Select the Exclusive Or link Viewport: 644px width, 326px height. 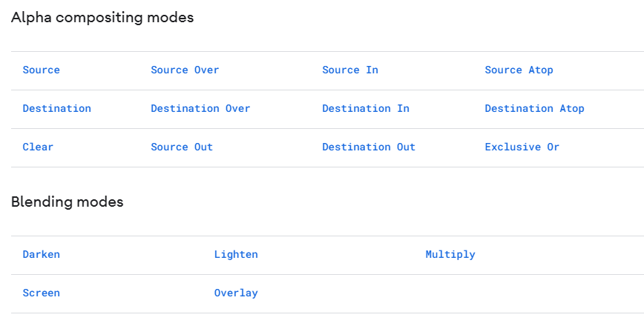click(522, 147)
